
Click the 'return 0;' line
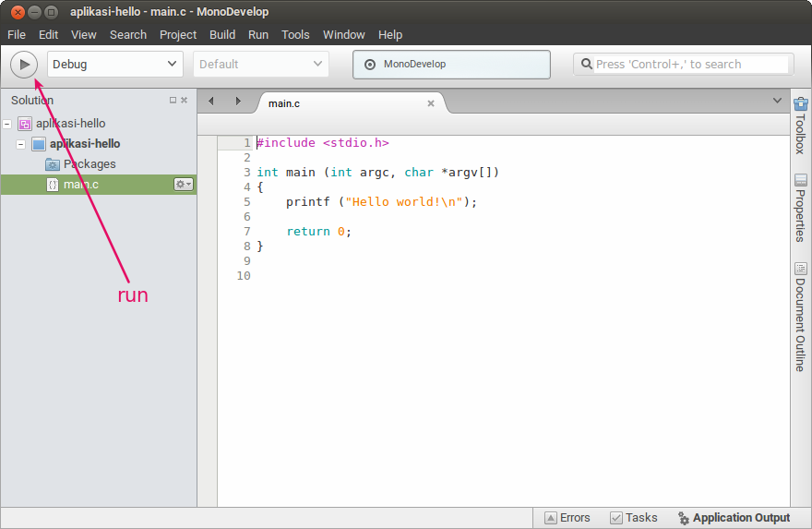[x=318, y=232]
